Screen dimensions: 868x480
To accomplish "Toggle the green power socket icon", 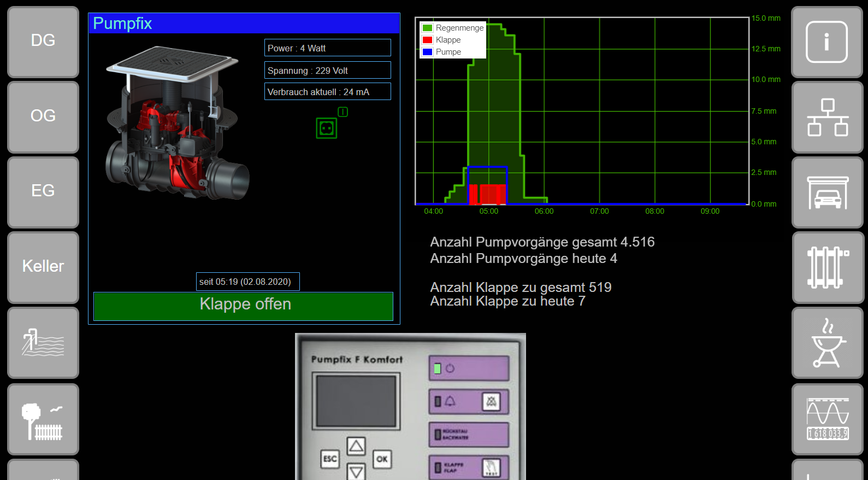I will pos(327,128).
